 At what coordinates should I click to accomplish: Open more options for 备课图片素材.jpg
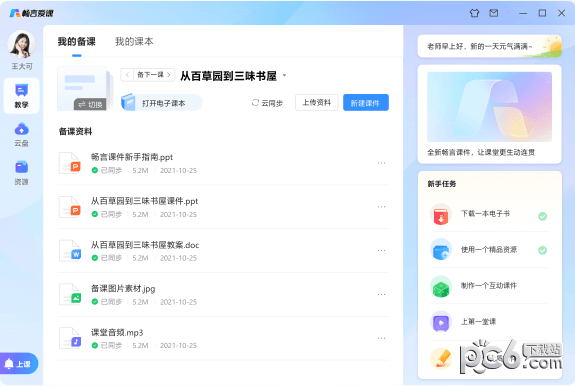tap(381, 294)
